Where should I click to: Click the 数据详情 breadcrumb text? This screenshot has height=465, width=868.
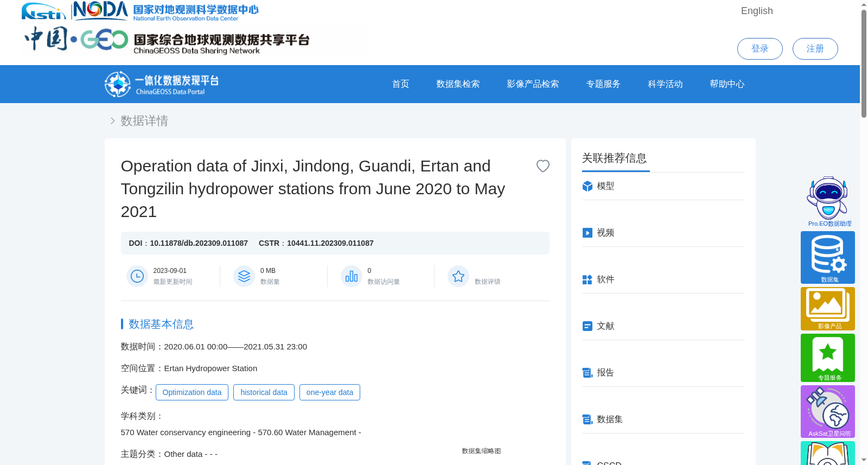(144, 120)
